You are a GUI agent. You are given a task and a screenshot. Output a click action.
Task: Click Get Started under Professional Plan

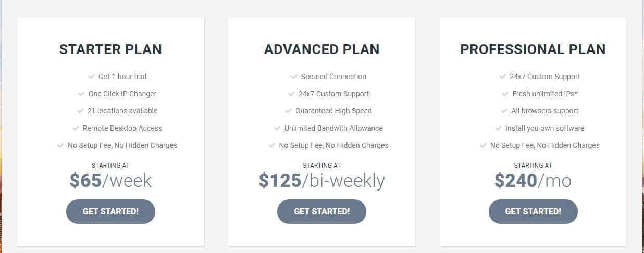(x=533, y=211)
